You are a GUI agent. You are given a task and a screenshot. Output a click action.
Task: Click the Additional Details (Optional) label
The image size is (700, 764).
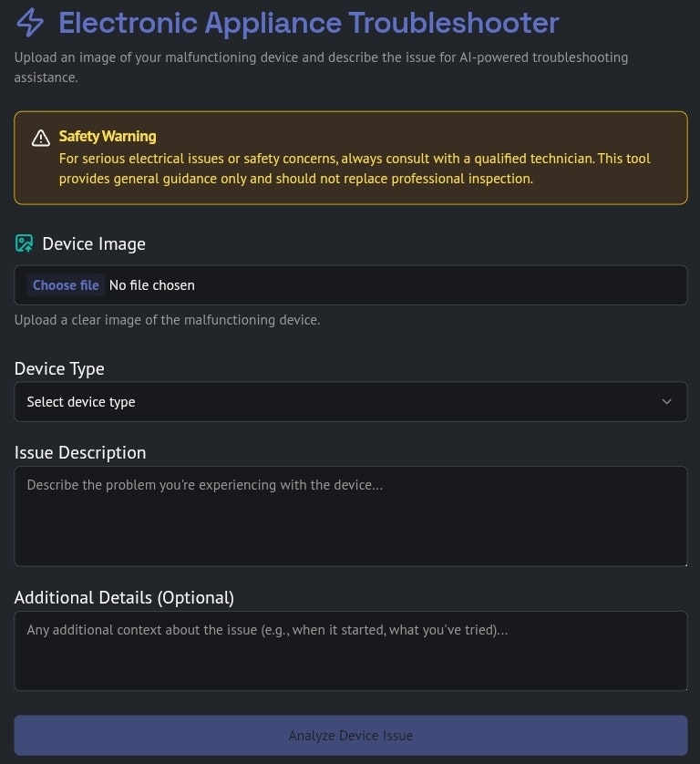124,597
